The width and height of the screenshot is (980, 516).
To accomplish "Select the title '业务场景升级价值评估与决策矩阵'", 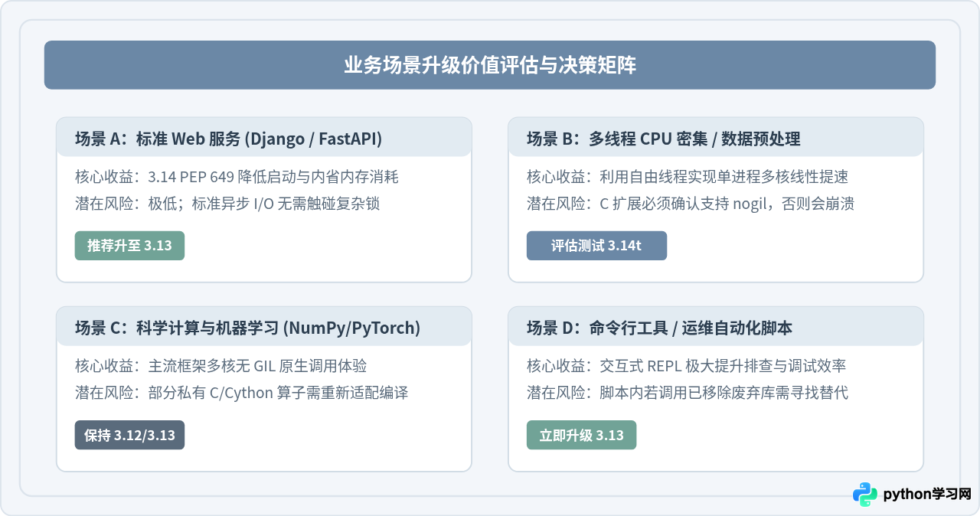I will click(x=490, y=65).
